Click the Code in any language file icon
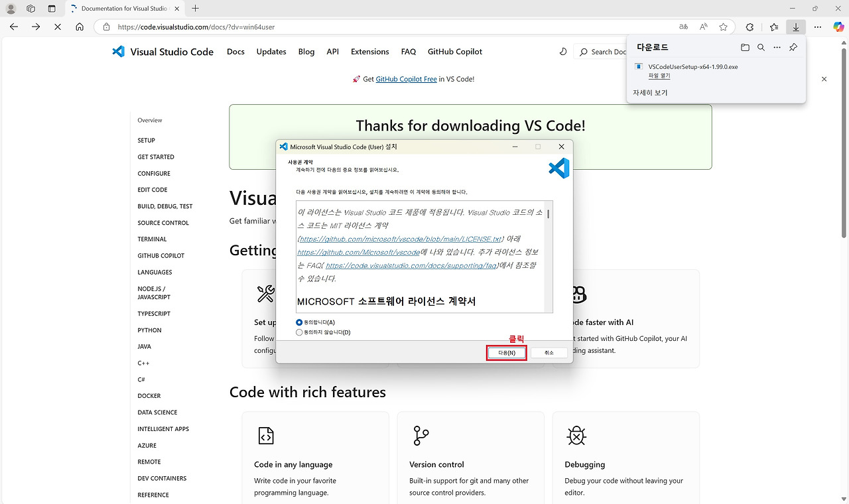The width and height of the screenshot is (849, 504). [x=266, y=436]
